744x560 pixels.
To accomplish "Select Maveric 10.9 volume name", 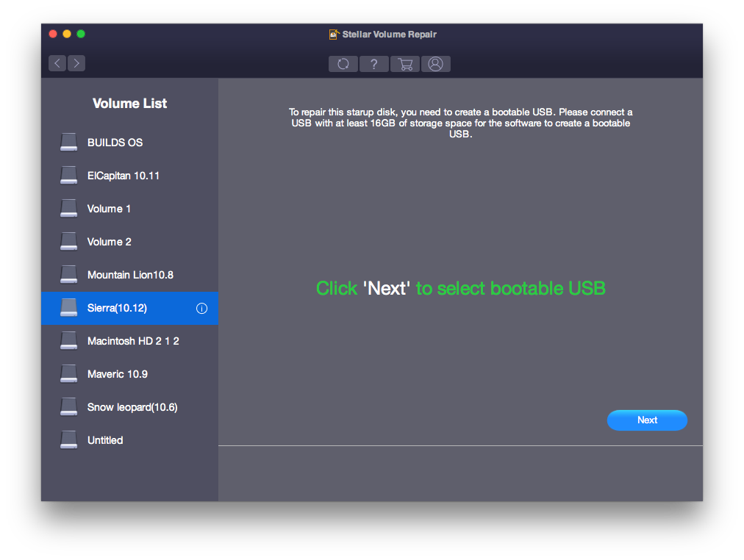I will tap(118, 374).
